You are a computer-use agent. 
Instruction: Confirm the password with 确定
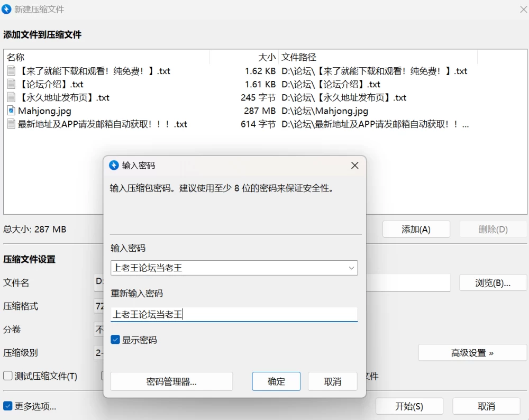coord(276,381)
